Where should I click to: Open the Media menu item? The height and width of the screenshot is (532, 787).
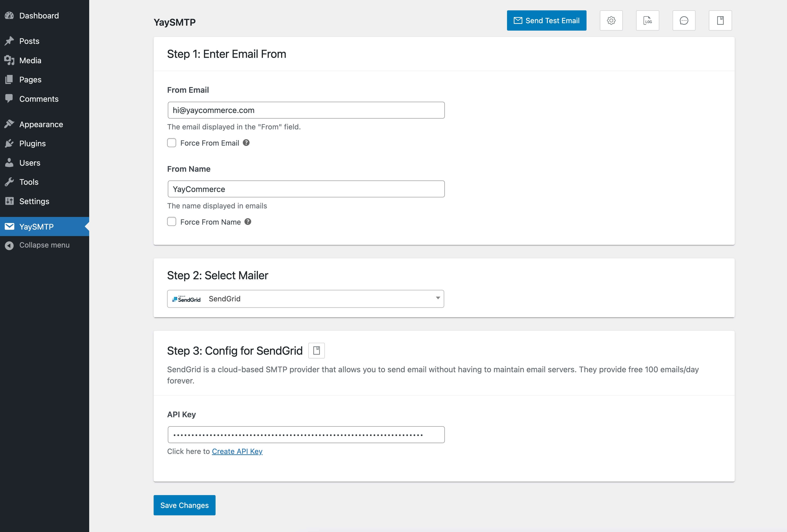[x=44, y=60]
